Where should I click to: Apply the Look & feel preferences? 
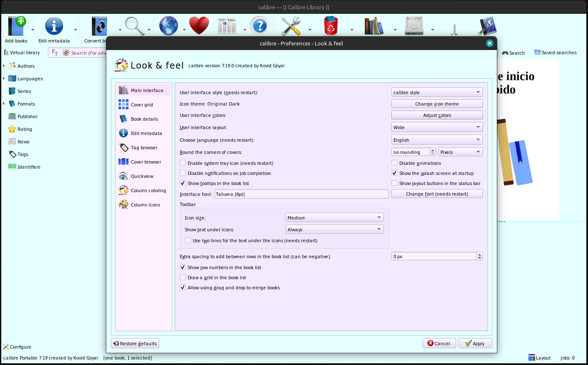[475, 344]
